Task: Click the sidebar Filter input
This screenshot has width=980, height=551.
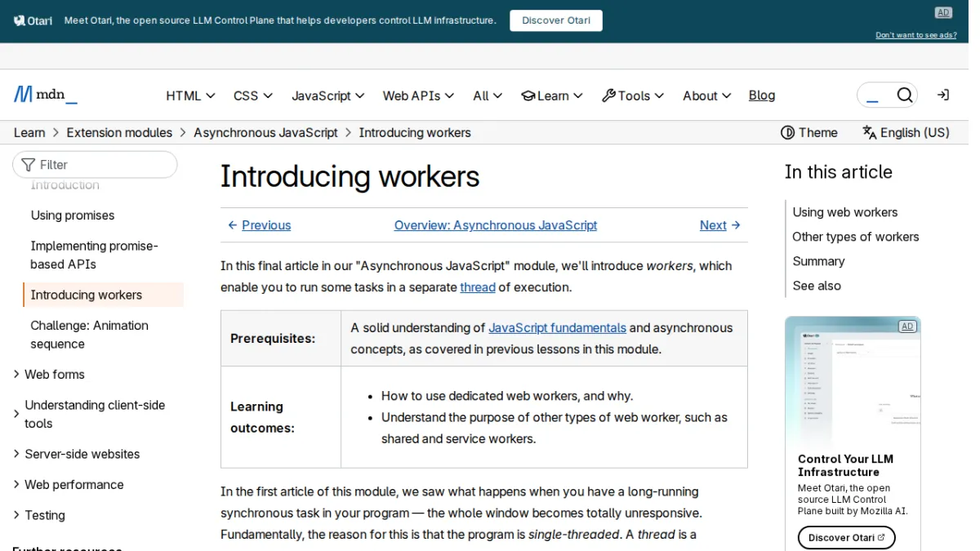Action: [x=95, y=164]
